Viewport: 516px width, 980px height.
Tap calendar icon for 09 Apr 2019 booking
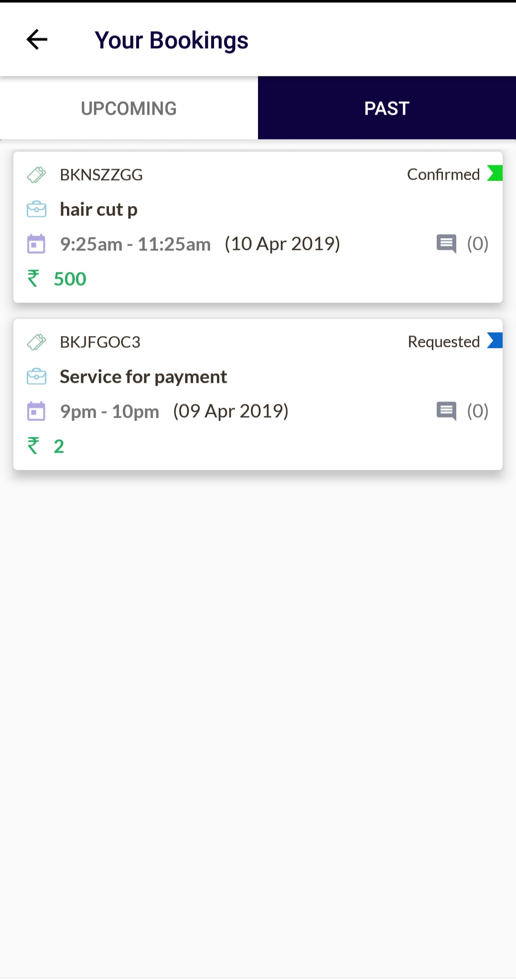36,411
